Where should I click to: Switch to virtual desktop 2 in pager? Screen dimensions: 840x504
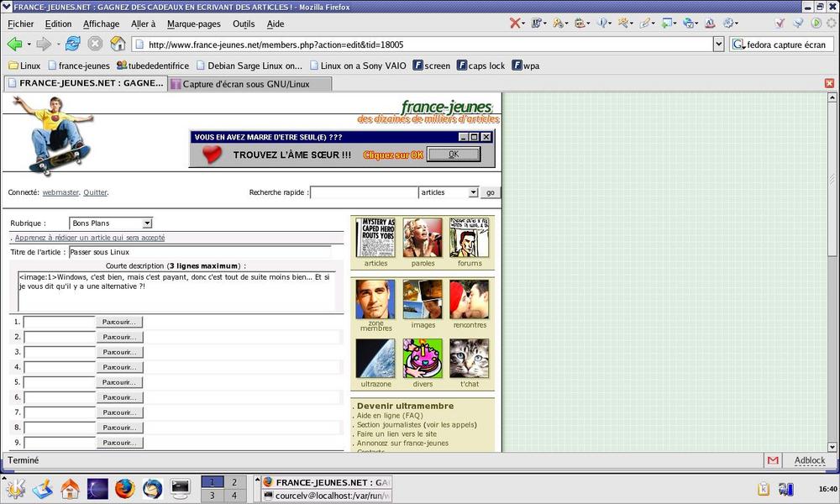click(x=234, y=482)
